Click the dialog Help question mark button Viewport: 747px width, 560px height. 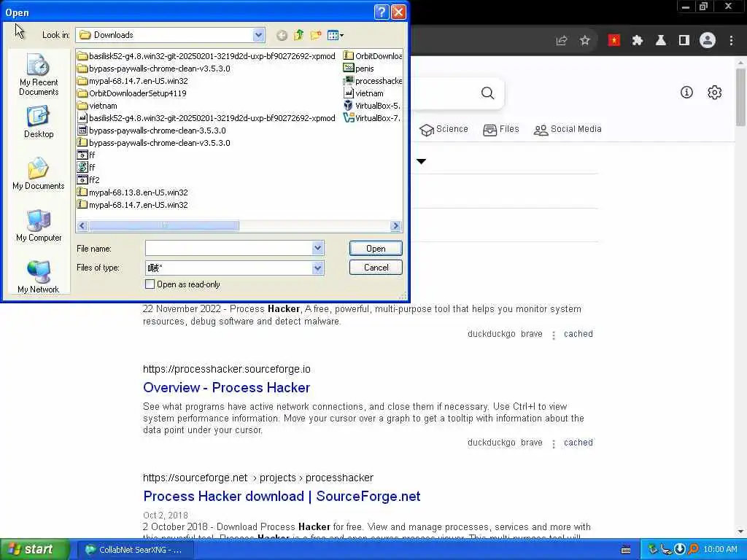(x=382, y=12)
